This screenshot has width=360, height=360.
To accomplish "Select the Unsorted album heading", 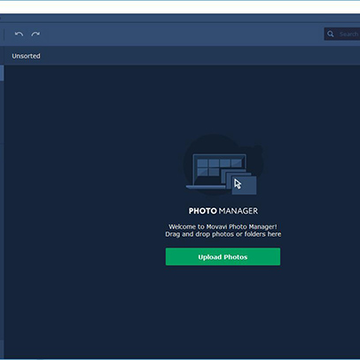I will [26, 56].
